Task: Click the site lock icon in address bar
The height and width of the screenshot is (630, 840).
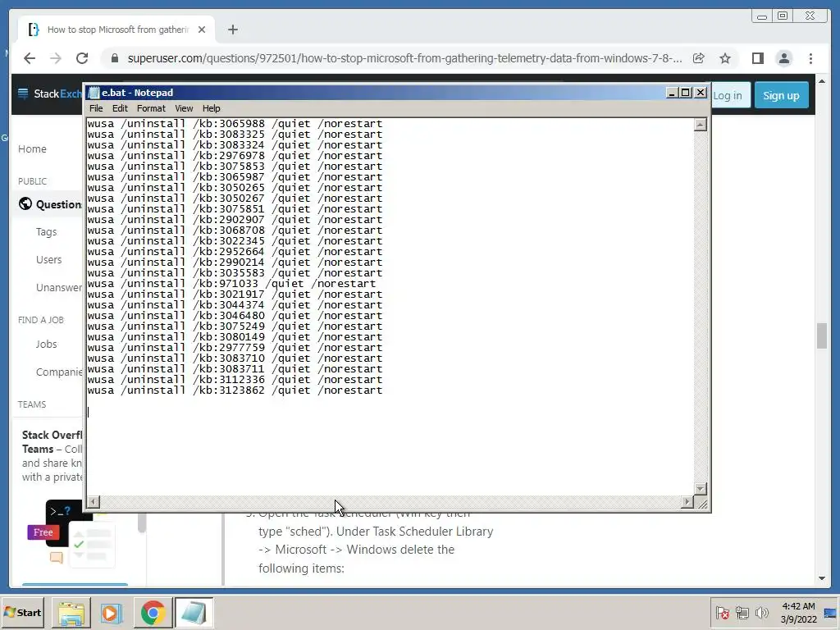Action: (114, 58)
